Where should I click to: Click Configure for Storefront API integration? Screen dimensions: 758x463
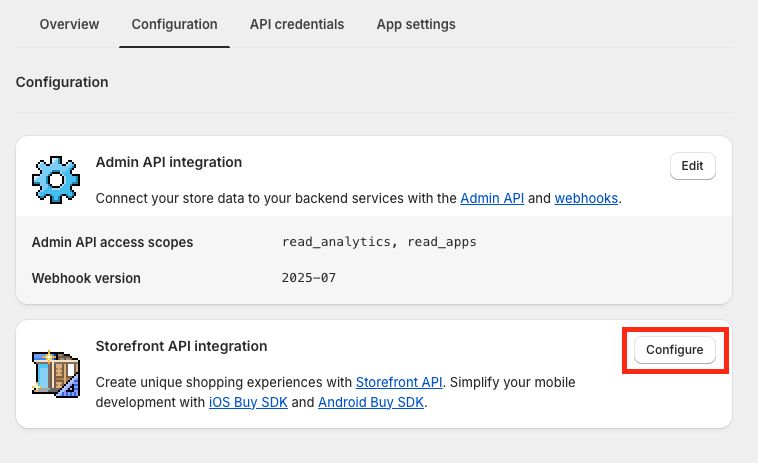point(674,350)
